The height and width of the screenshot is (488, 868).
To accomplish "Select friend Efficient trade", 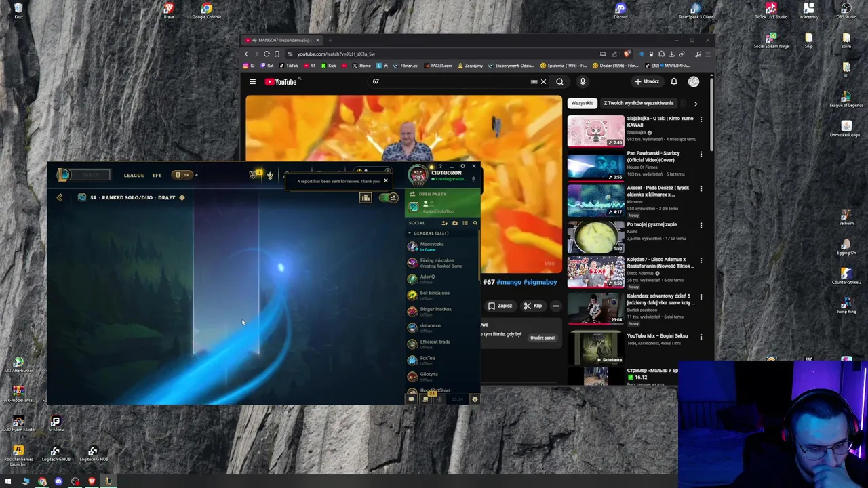I will (x=441, y=344).
